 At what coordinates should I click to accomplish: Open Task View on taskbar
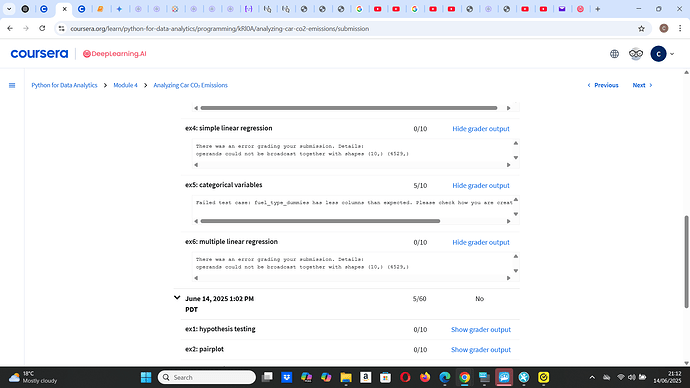pyautogui.click(x=267, y=377)
